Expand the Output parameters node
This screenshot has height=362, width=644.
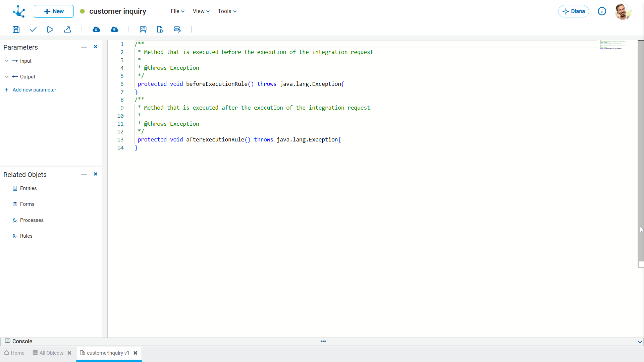coord(7,77)
